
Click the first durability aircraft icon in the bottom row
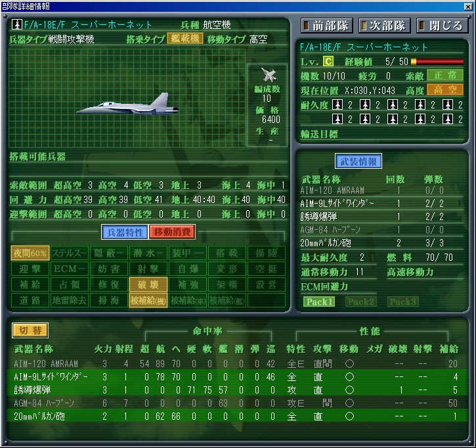pyautogui.click(x=337, y=119)
